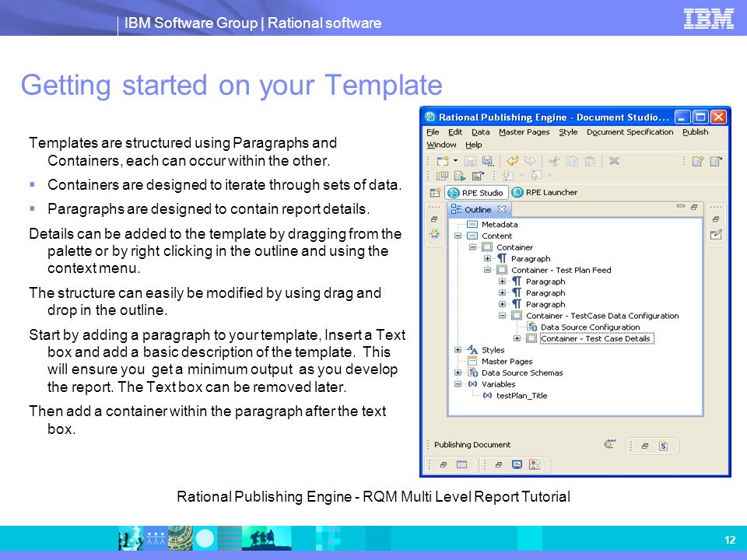Select the testPlan_Title variable

(x=521, y=396)
